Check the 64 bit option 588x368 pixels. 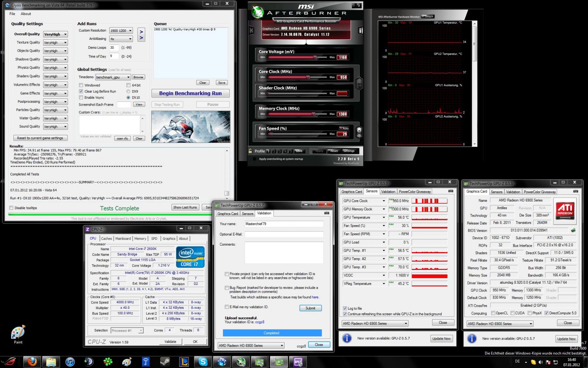129,85
